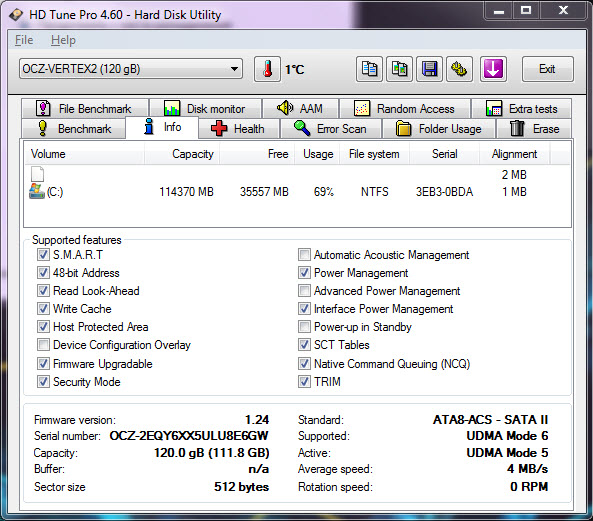
Task: Click the purple down-arrow minimize-to-tray icon
Action: point(493,69)
